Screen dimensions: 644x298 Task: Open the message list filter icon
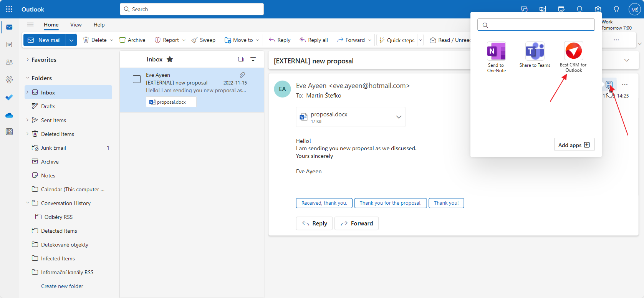(253, 59)
